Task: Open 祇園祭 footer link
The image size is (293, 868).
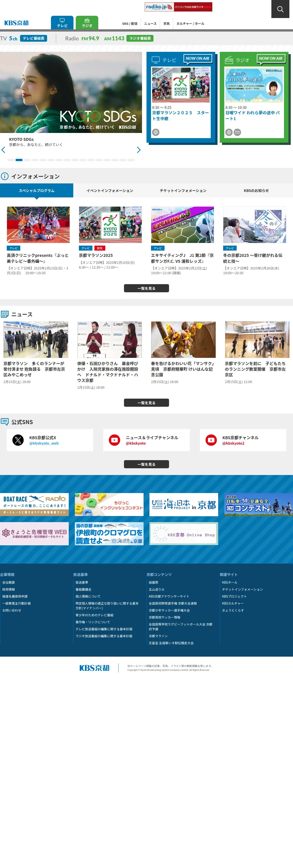Action: click(153, 582)
